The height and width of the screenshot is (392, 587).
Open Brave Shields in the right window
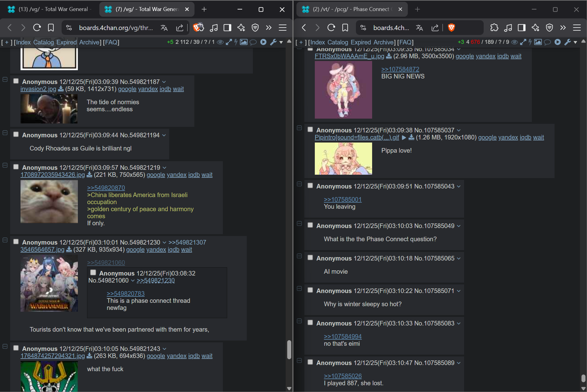point(451,28)
